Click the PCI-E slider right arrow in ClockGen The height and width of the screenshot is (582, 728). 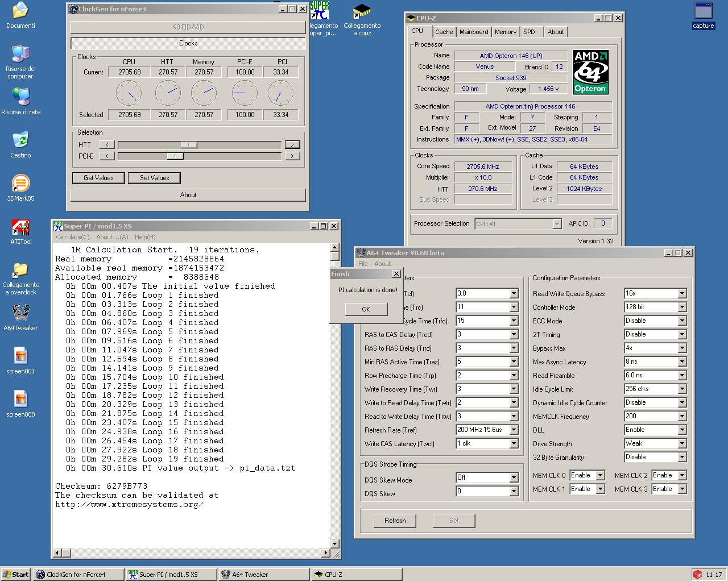coord(292,156)
